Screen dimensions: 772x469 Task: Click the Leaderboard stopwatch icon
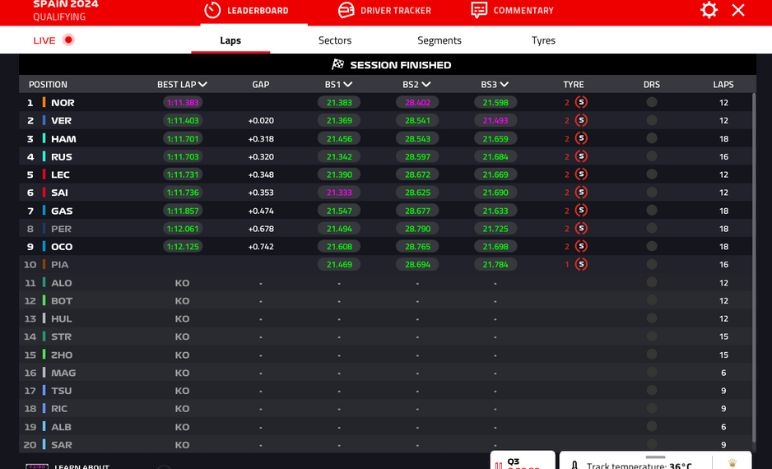(212, 10)
